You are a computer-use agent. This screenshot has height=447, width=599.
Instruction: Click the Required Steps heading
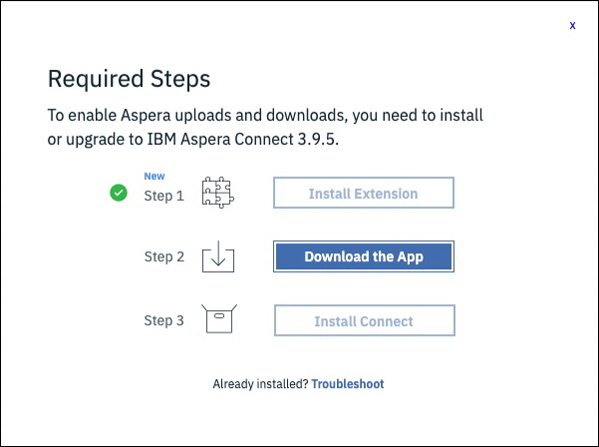tap(129, 79)
